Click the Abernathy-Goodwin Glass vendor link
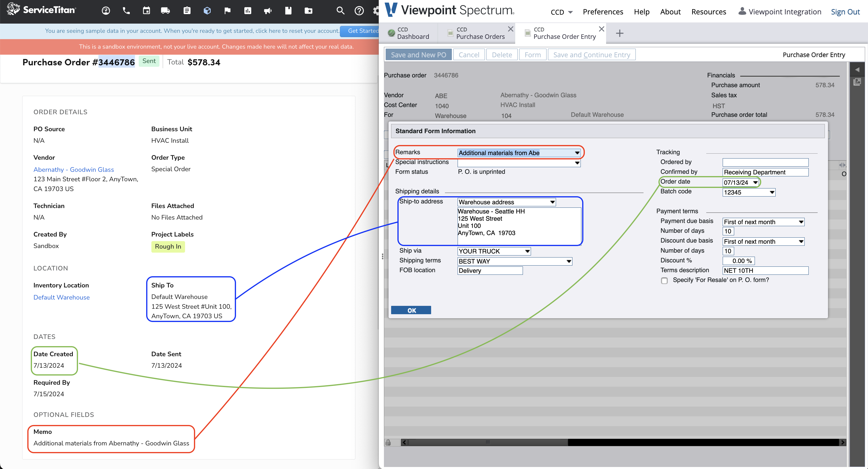The image size is (868, 469). 74,169
